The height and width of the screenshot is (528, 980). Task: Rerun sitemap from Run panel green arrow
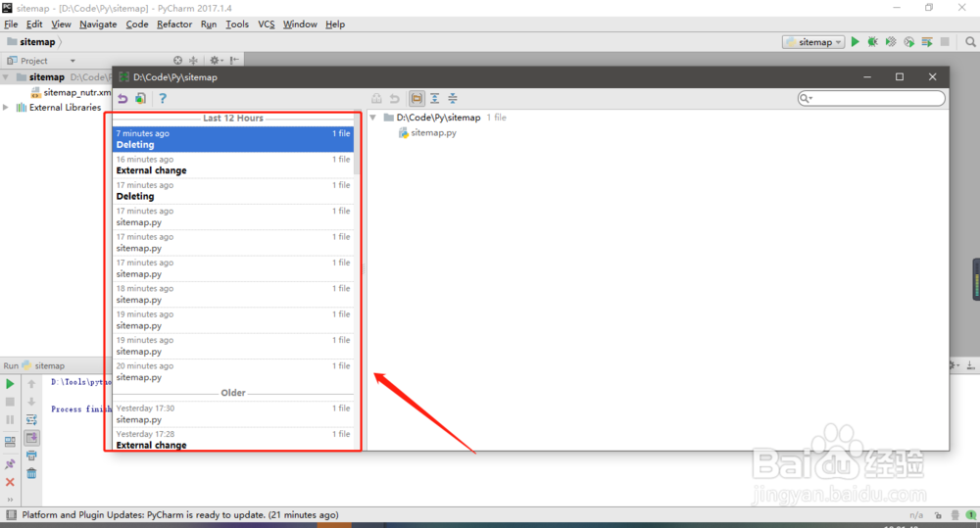(10, 384)
